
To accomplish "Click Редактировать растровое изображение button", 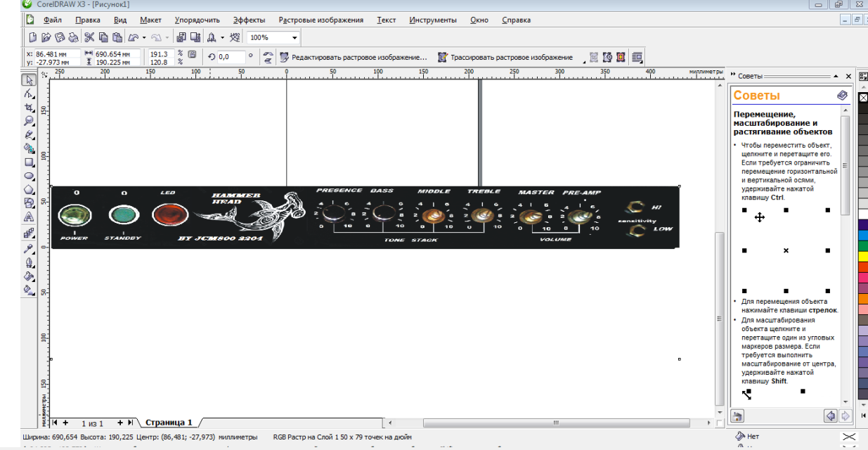I will (x=353, y=57).
